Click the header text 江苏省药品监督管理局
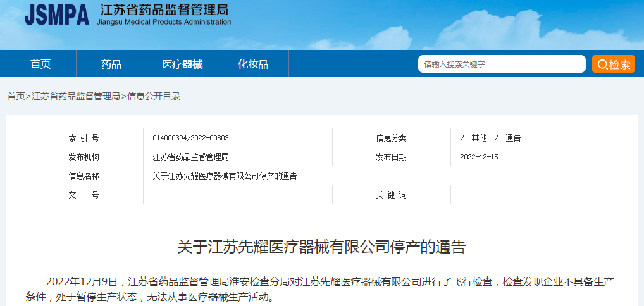This screenshot has height=306, width=644. (x=164, y=9)
